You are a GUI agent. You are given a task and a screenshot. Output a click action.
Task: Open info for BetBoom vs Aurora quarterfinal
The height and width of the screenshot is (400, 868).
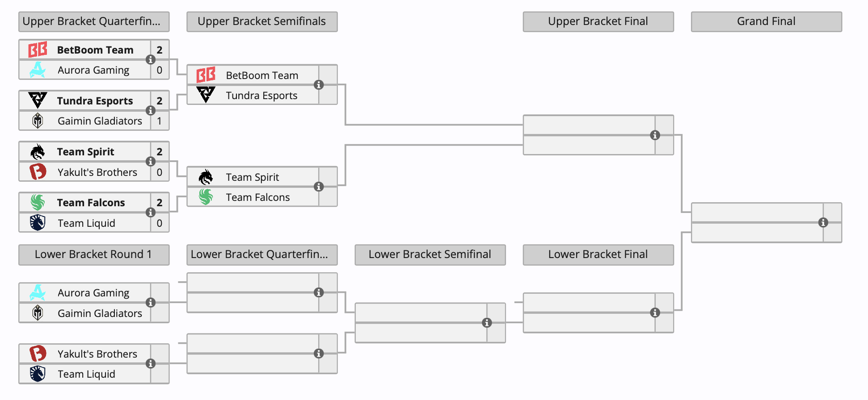pyautogui.click(x=151, y=60)
